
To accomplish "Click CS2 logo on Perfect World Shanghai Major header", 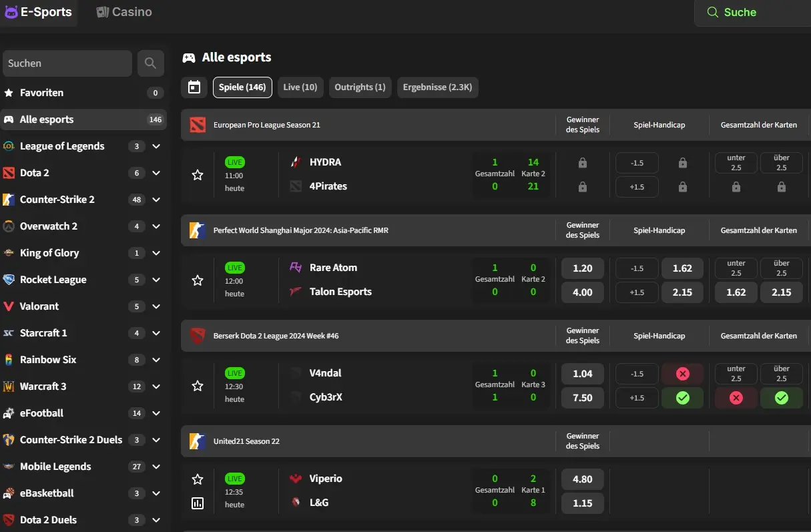I will (198, 230).
